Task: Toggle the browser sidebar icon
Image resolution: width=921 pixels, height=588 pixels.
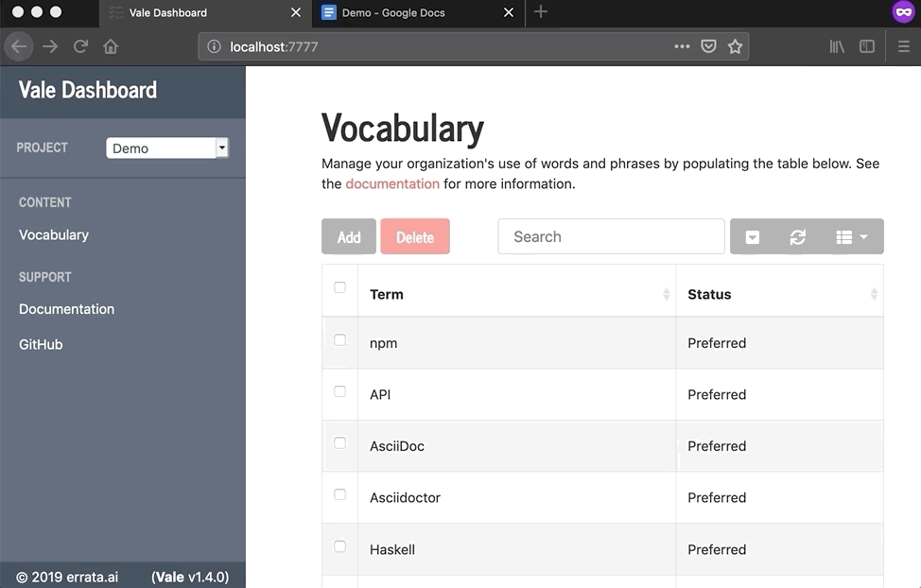Action: tap(866, 46)
